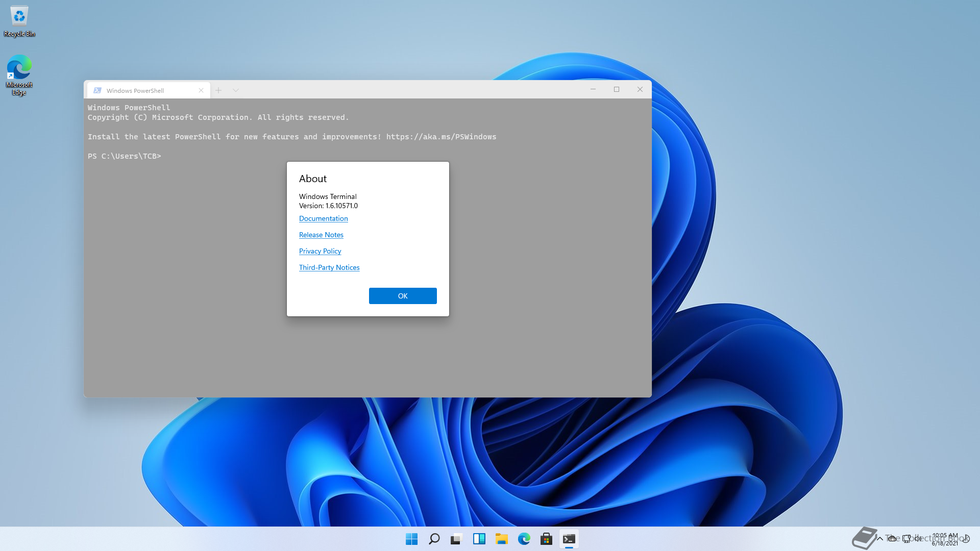Open the Recycle Bin desktop icon
The height and width of the screenshot is (551, 980).
19,21
